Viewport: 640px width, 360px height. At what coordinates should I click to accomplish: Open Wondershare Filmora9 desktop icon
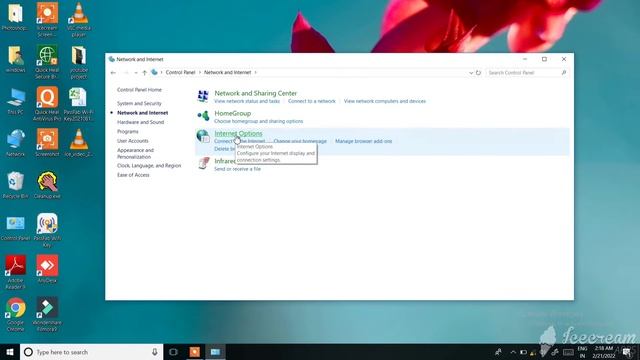tap(47, 314)
